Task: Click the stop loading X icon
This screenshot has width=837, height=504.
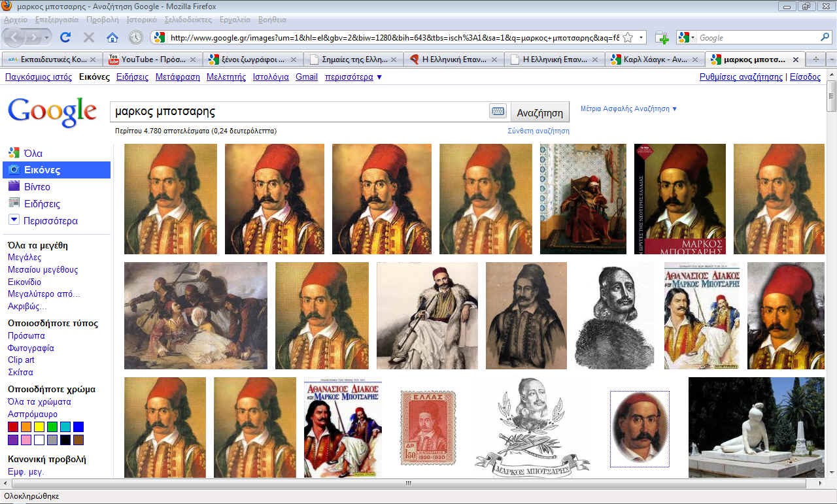Action: pos(89,38)
